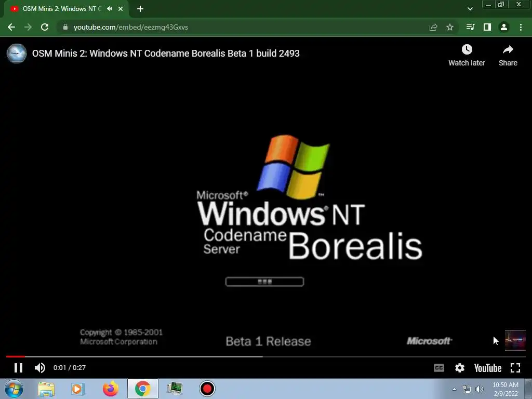
Task: Show hidden system tray icons
Action: tap(454, 389)
